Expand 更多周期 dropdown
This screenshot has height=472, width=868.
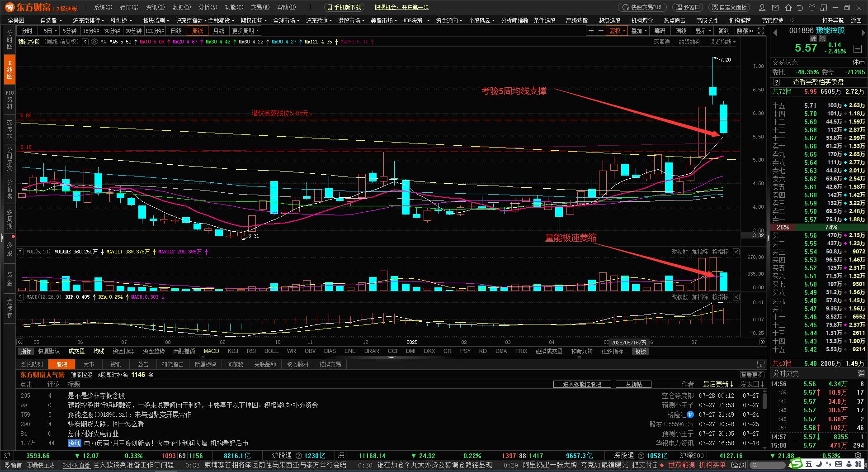[245, 31]
